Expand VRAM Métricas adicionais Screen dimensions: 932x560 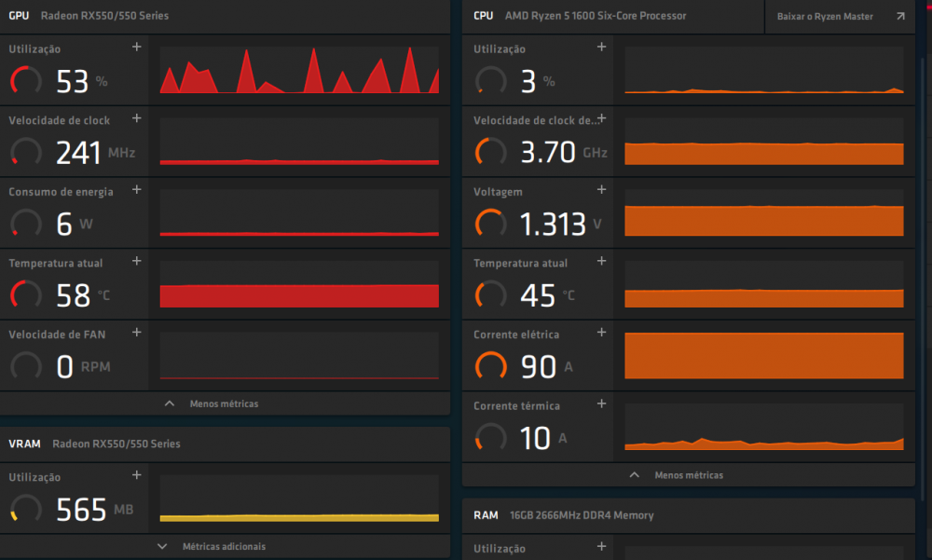click(x=212, y=546)
